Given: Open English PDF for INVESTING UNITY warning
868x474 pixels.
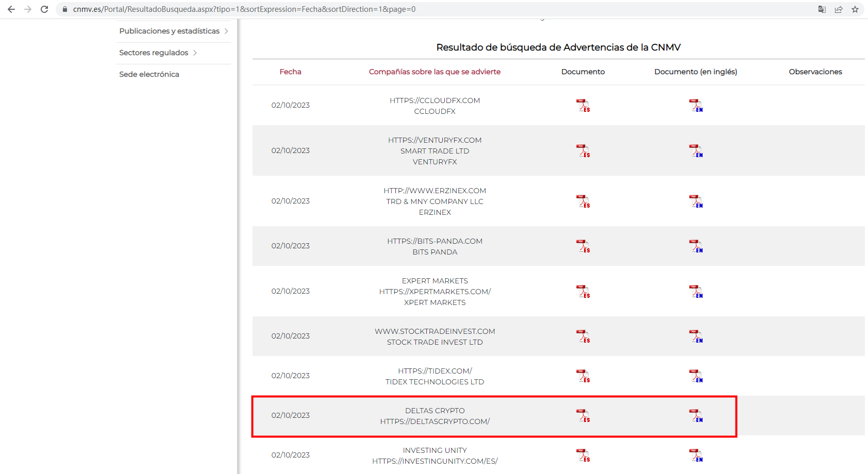Looking at the screenshot, I should tap(696, 455).
